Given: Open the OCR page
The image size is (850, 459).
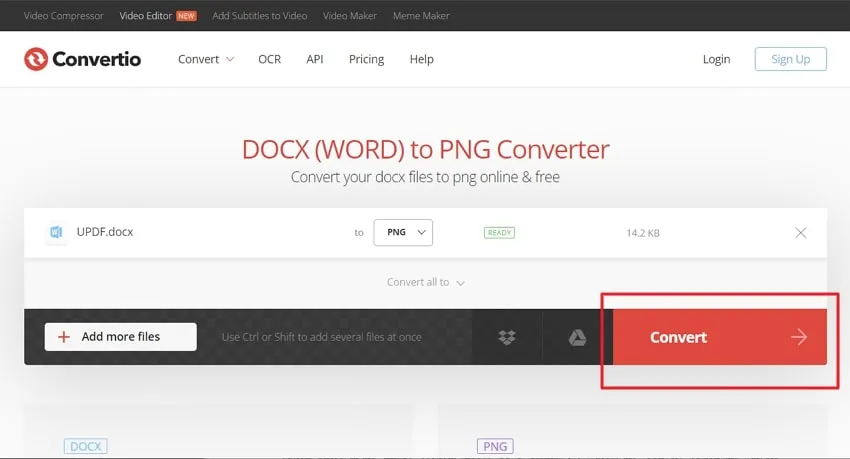Looking at the screenshot, I should [269, 59].
